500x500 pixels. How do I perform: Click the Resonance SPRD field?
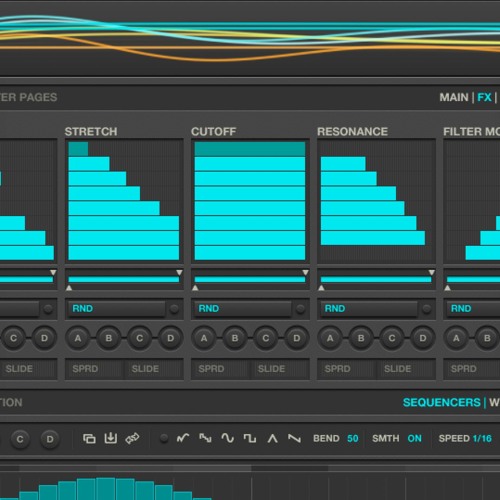(x=347, y=369)
